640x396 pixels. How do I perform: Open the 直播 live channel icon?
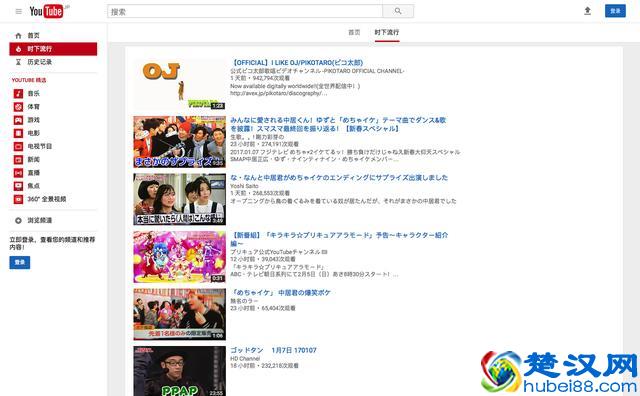[18, 173]
